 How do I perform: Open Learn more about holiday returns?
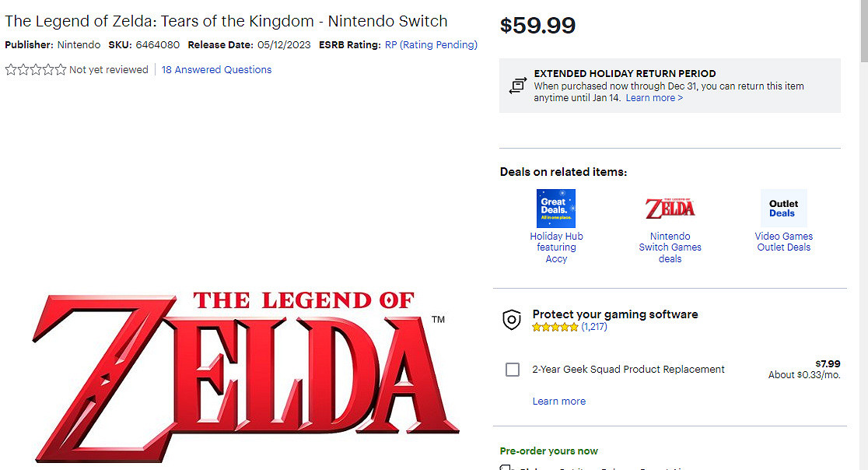(x=654, y=98)
